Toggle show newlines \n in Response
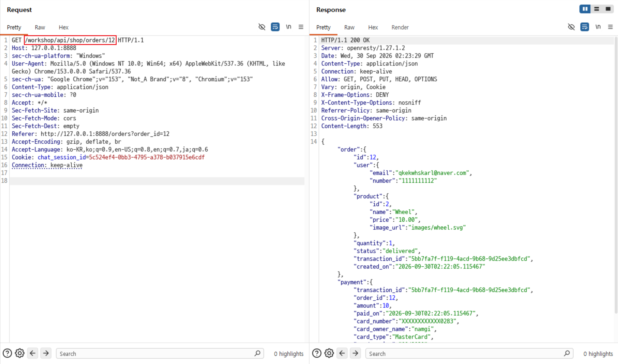The width and height of the screenshot is (618, 364). click(x=598, y=27)
